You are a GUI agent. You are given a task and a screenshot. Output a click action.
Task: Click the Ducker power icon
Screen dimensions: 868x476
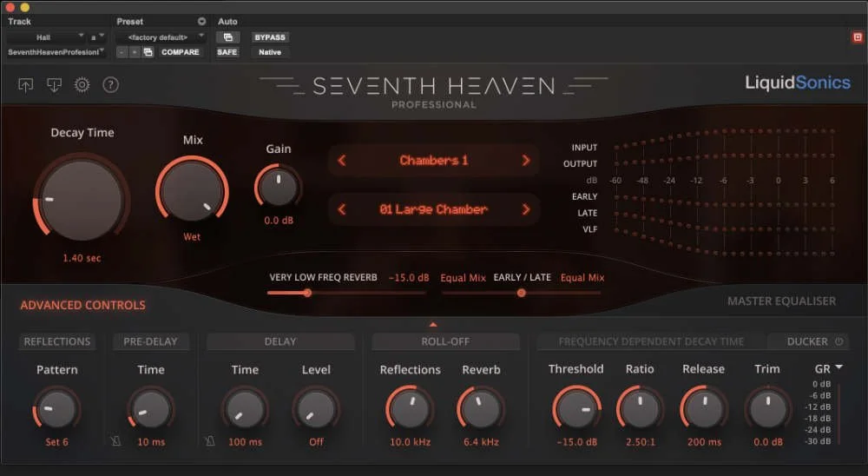point(839,341)
